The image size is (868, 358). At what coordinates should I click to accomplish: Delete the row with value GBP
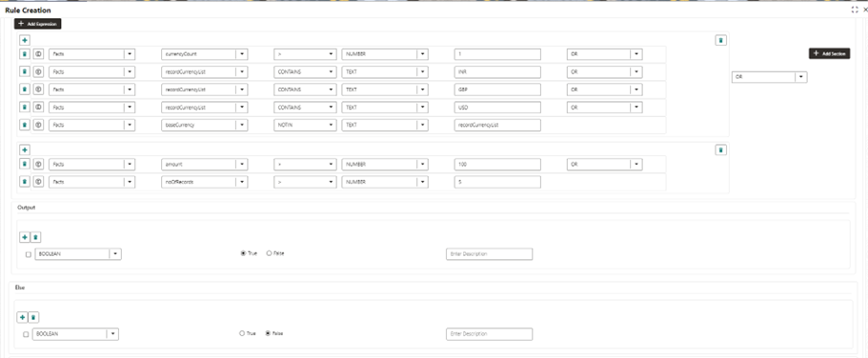25,89
